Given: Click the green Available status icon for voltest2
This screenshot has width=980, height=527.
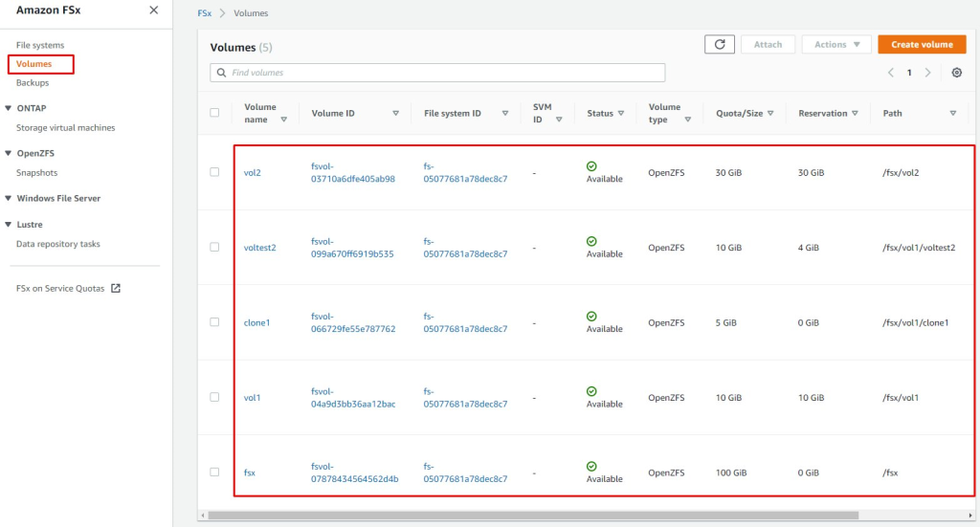Looking at the screenshot, I should point(591,241).
